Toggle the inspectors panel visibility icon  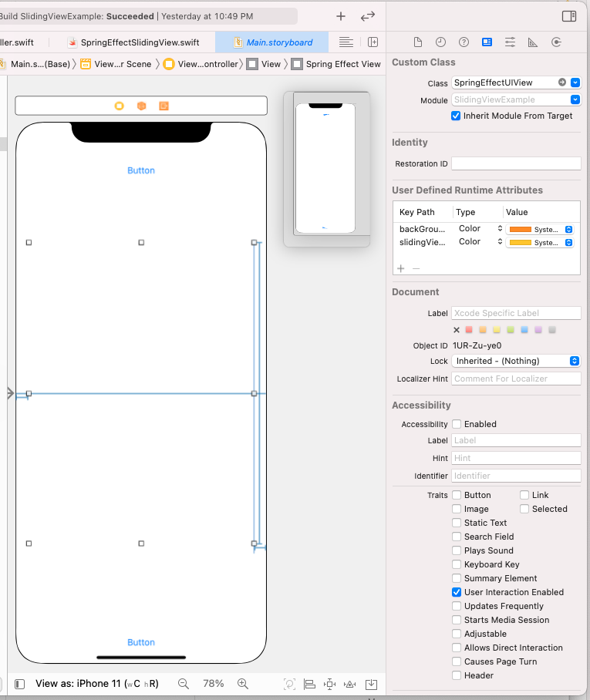click(569, 16)
